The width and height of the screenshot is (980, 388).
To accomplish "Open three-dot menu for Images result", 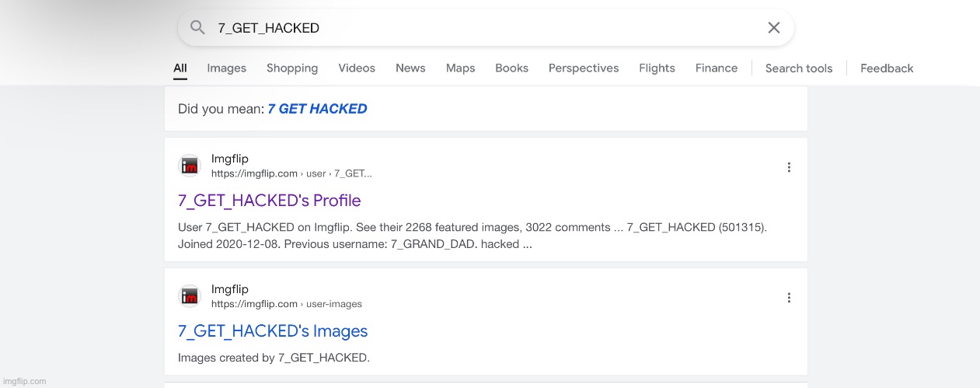I will (789, 298).
